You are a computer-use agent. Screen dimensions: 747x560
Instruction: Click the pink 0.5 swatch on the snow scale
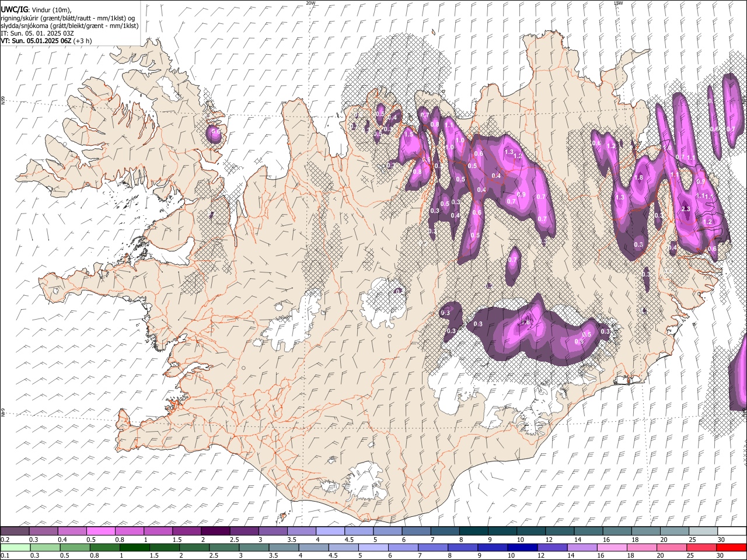[101, 531]
